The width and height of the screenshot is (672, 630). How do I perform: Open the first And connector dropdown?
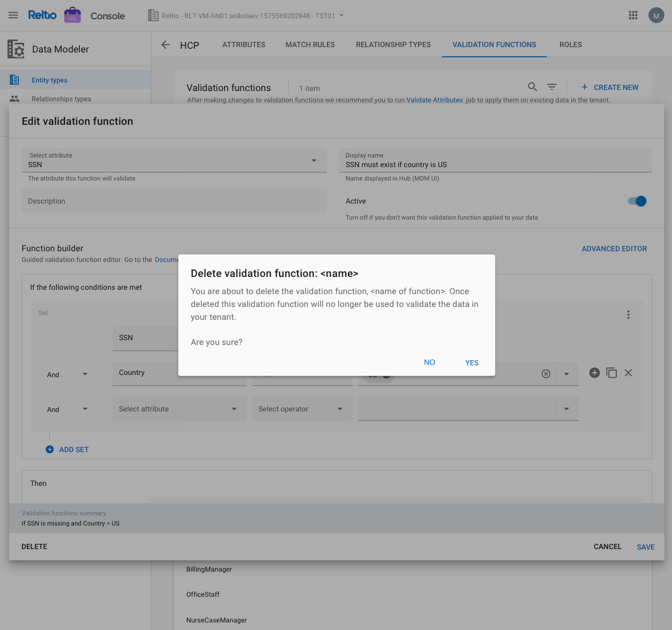pos(67,374)
